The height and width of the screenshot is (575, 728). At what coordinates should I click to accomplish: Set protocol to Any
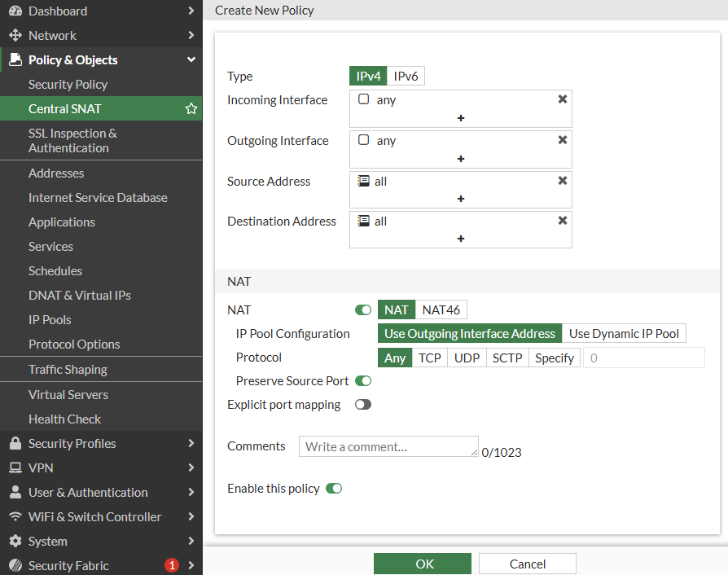click(x=395, y=358)
